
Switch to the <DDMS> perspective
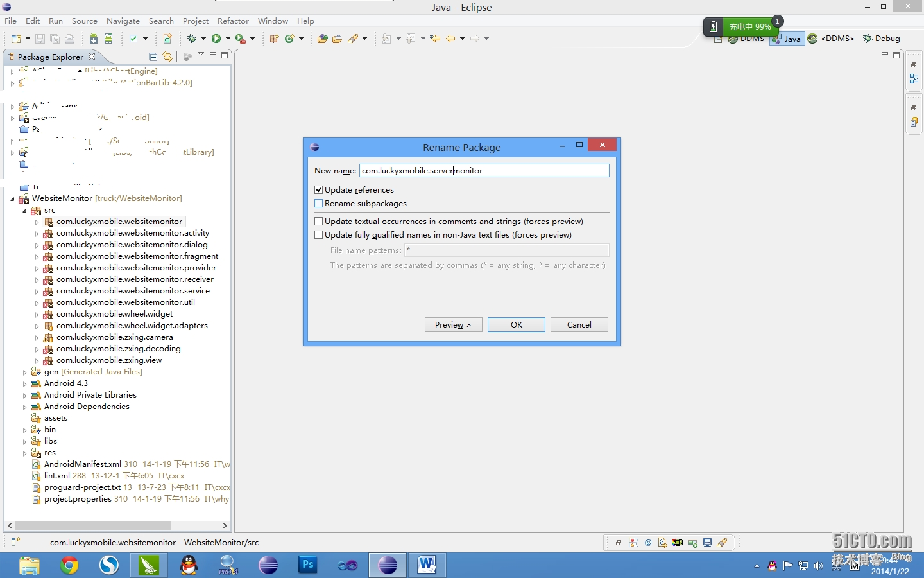[832, 39]
